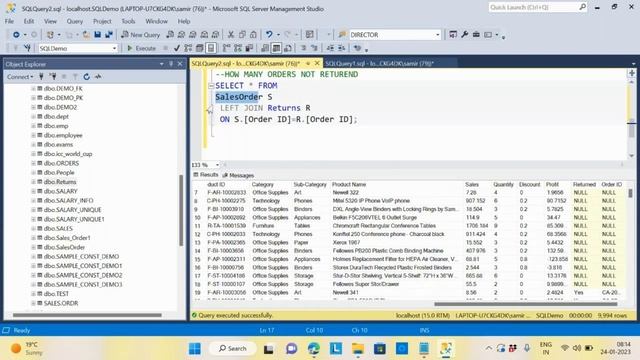Click the Comment out selected lines icon

coord(303,48)
